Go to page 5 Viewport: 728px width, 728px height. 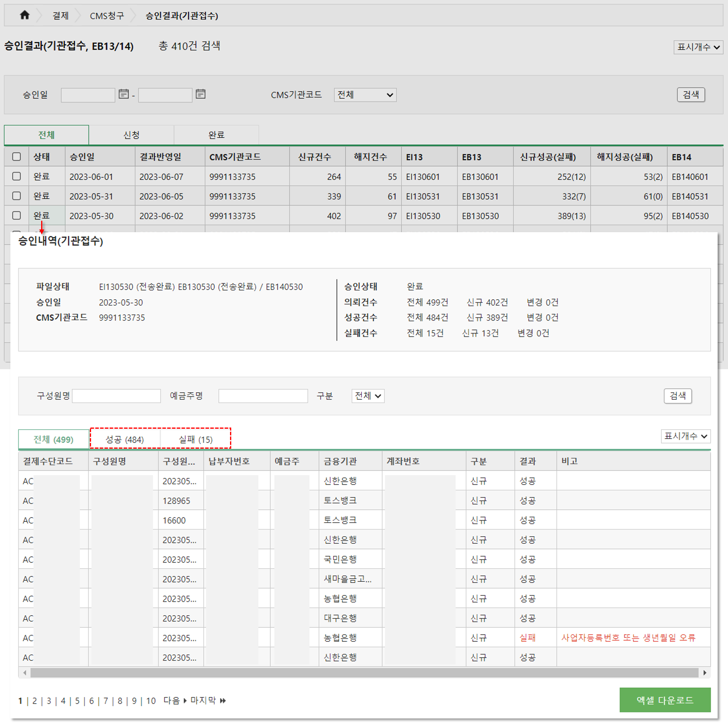(77, 701)
